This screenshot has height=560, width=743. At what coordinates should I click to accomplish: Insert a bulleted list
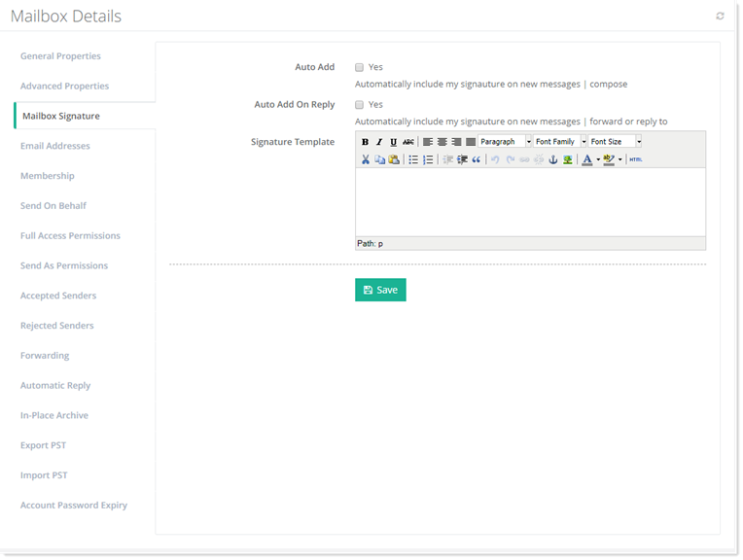pyautogui.click(x=413, y=159)
